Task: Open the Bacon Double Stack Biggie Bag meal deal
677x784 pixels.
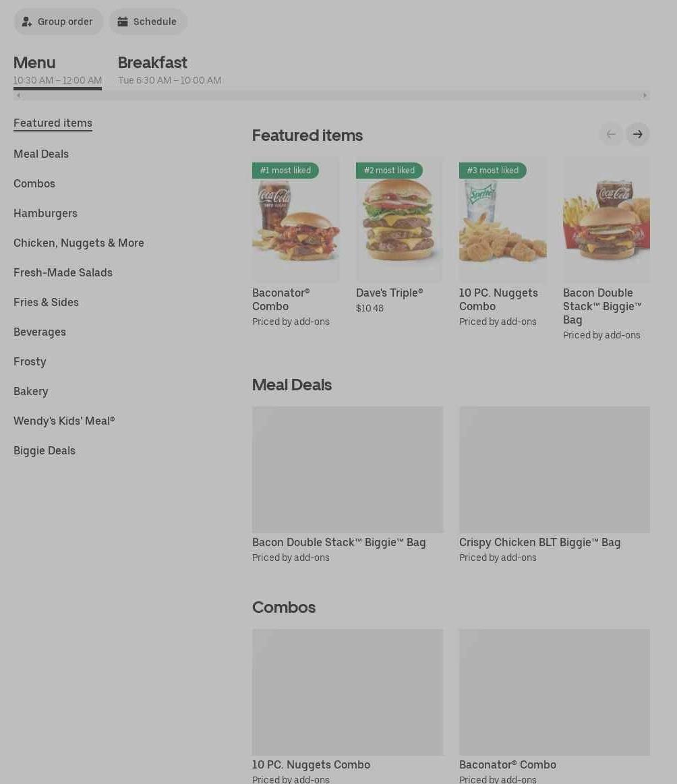Action: tap(347, 485)
